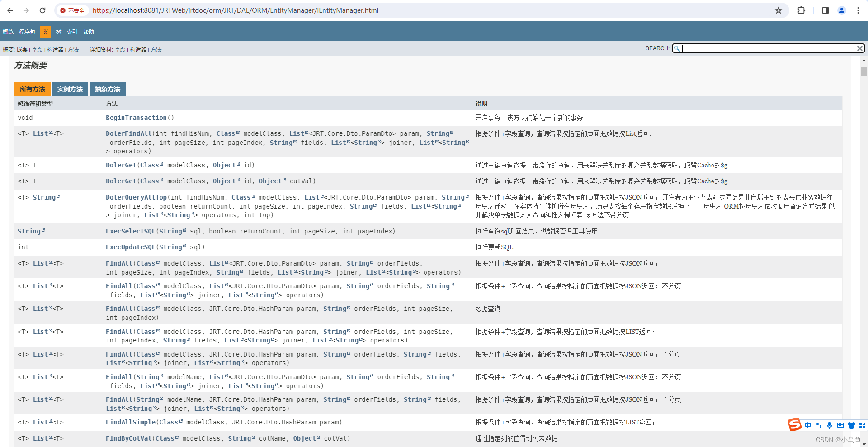The image size is (868, 447).
Task: Open 程序包 navigation item
Action: coord(27,32)
